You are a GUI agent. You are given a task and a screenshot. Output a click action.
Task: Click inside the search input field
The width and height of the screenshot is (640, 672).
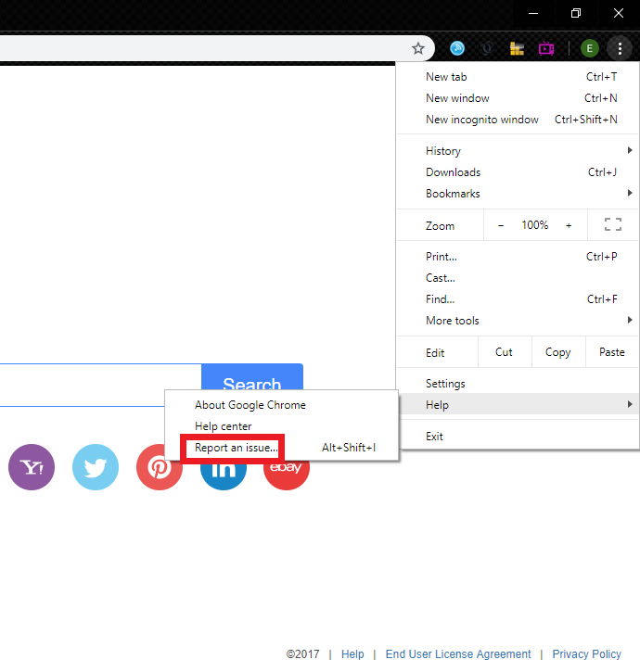(x=100, y=385)
